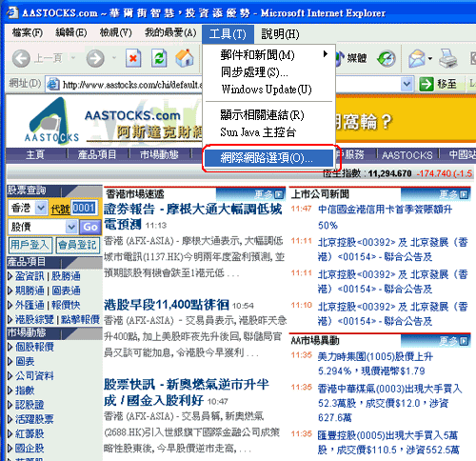Screen dimensions: 476x461
Task: Open the 我的最愛(A) menu
Action: pyautogui.click(x=170, y=32)
